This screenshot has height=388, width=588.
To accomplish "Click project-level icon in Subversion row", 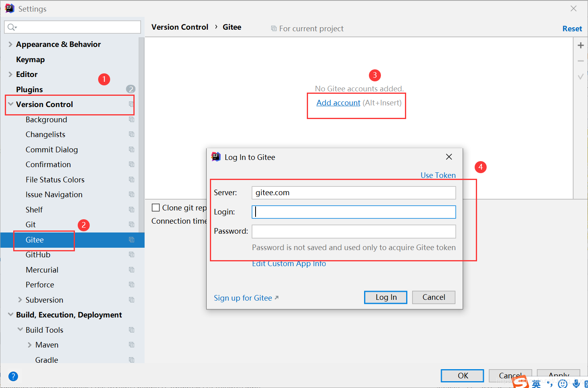I will pos(131,300).
